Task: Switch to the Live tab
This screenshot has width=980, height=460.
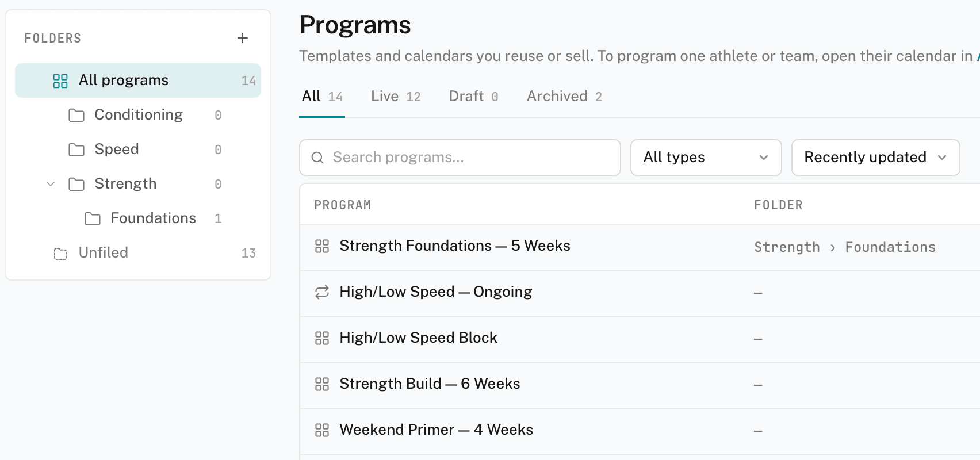Action: (396, 97)
